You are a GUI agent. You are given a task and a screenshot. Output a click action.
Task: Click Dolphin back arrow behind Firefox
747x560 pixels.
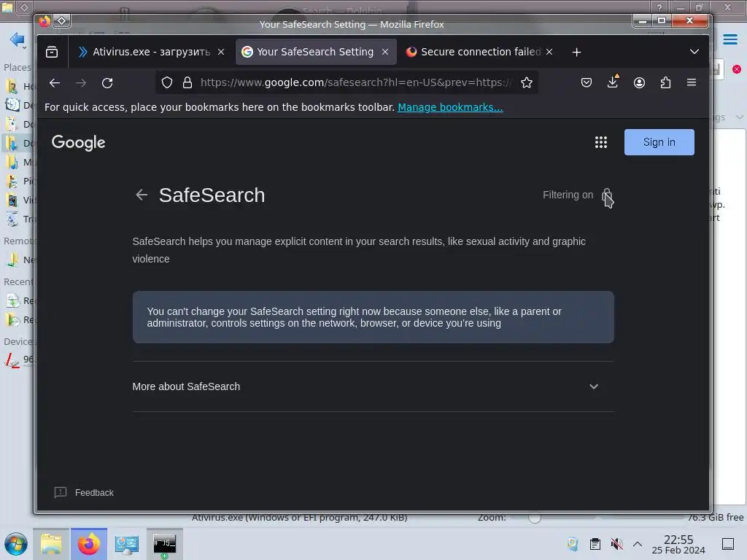coord(17,39)
